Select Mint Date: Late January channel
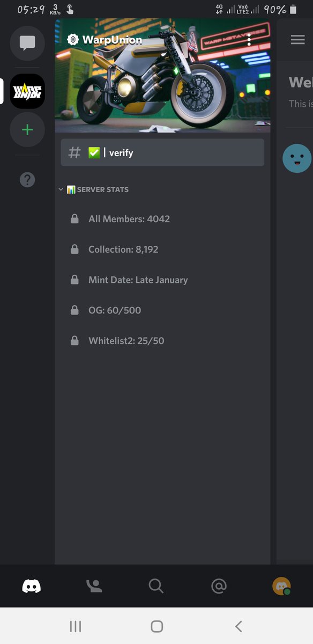The width and height of the screenshot is (313, 644). pos(162,280)
